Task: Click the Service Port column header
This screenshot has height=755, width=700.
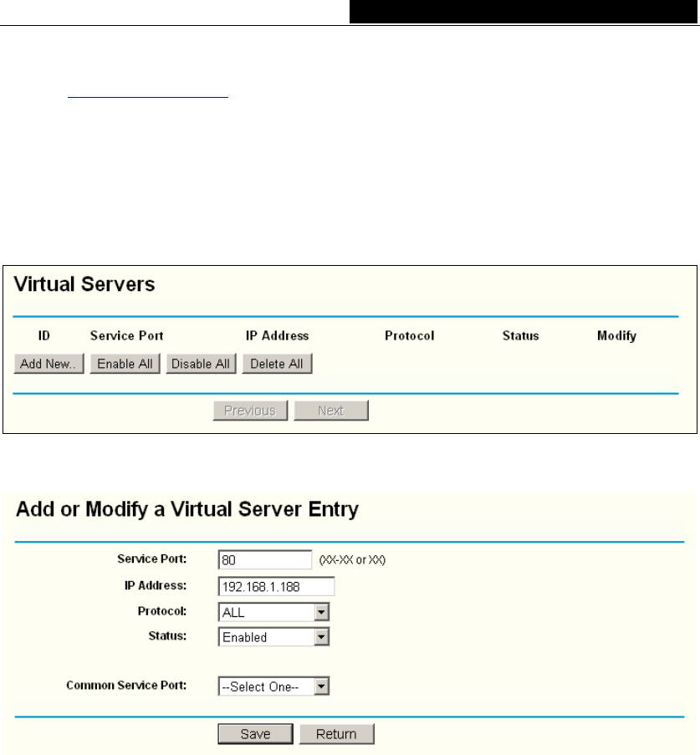Action: tap(127, 335)
